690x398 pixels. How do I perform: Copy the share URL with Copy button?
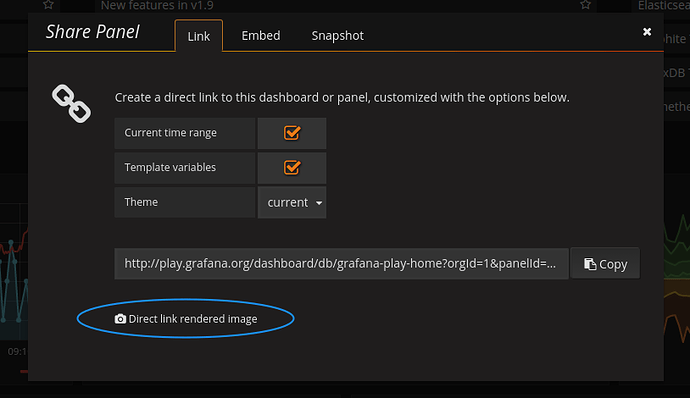[605, 264]
